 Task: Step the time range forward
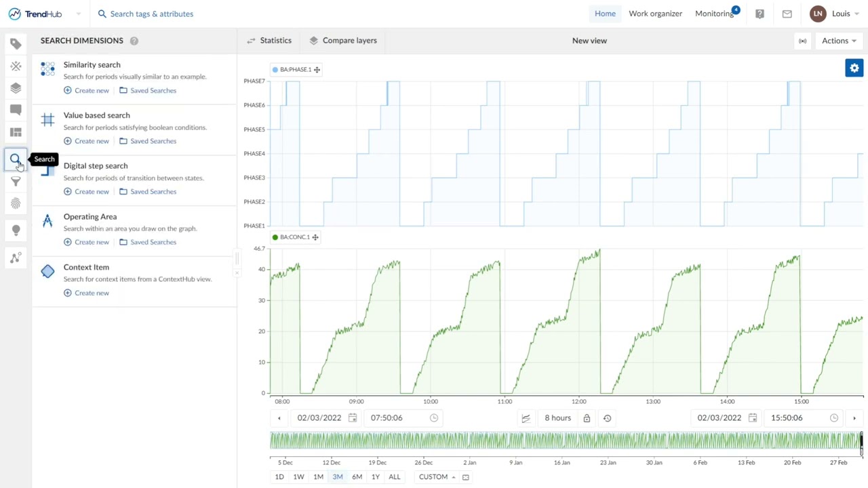click(x=854, y=418)
